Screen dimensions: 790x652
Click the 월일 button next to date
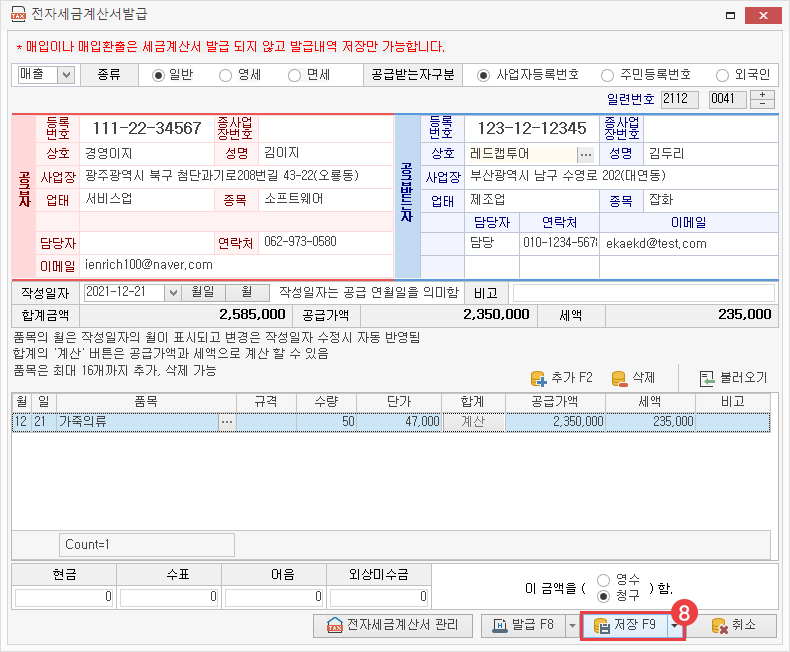point(203,292)
